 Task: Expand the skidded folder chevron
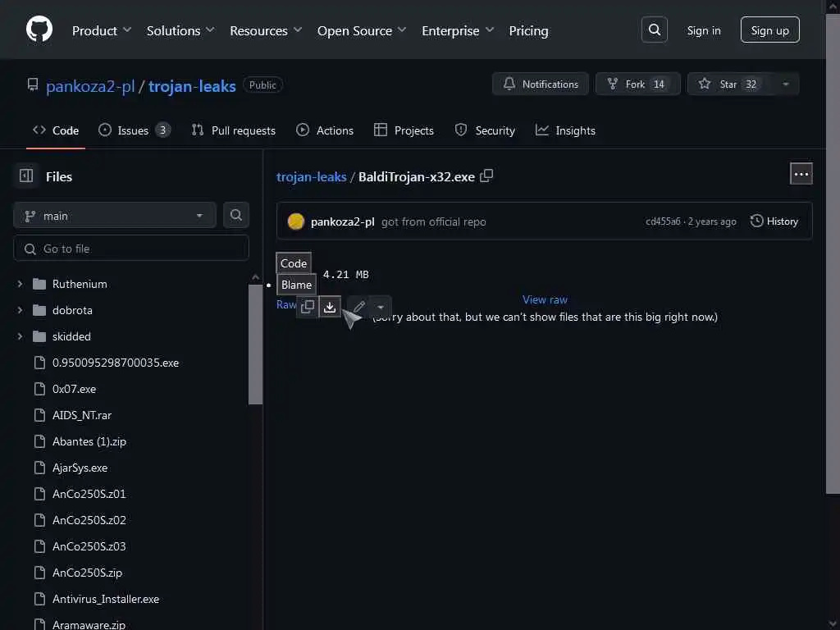(20, 336)
